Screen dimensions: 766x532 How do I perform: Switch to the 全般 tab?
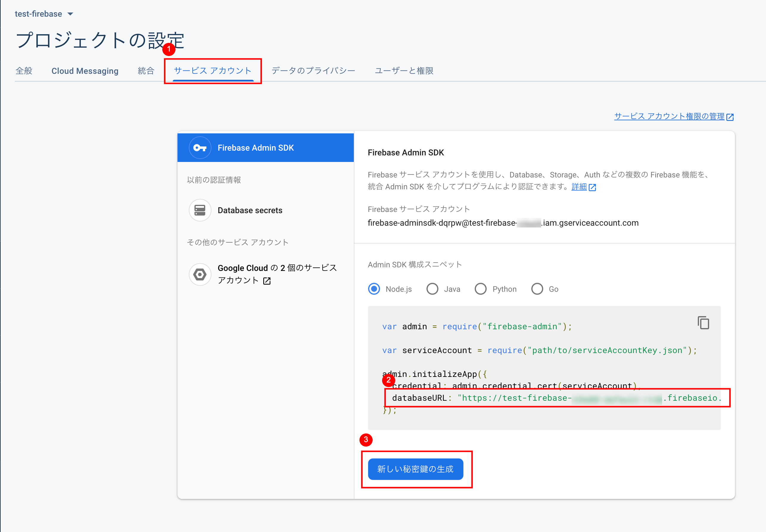pyautogui.click(x=24, y=71)
